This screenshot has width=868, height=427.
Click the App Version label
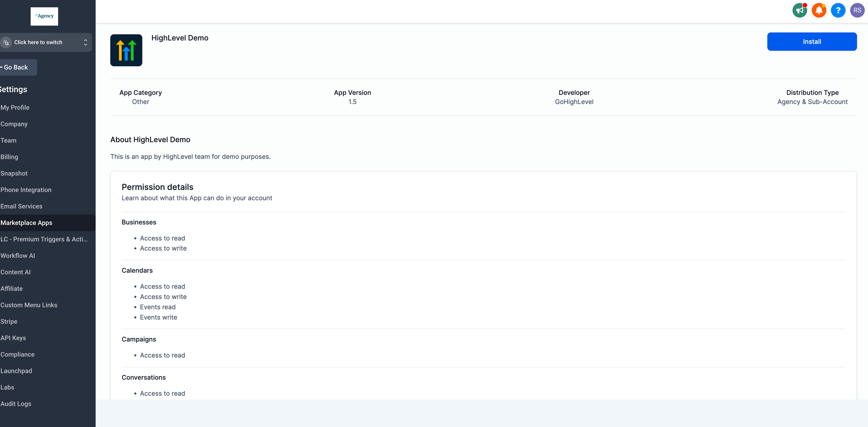coord(352,93)
